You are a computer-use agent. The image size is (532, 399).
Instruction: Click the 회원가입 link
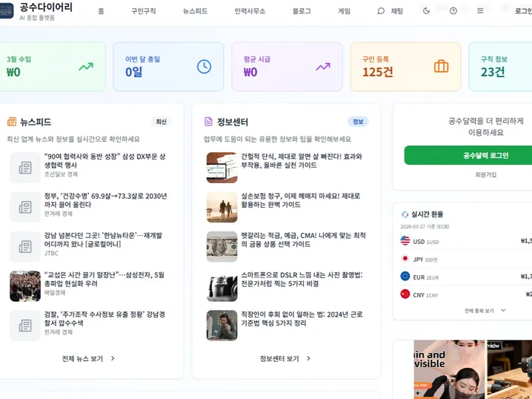pyautogui.click(x=485, y=175)
